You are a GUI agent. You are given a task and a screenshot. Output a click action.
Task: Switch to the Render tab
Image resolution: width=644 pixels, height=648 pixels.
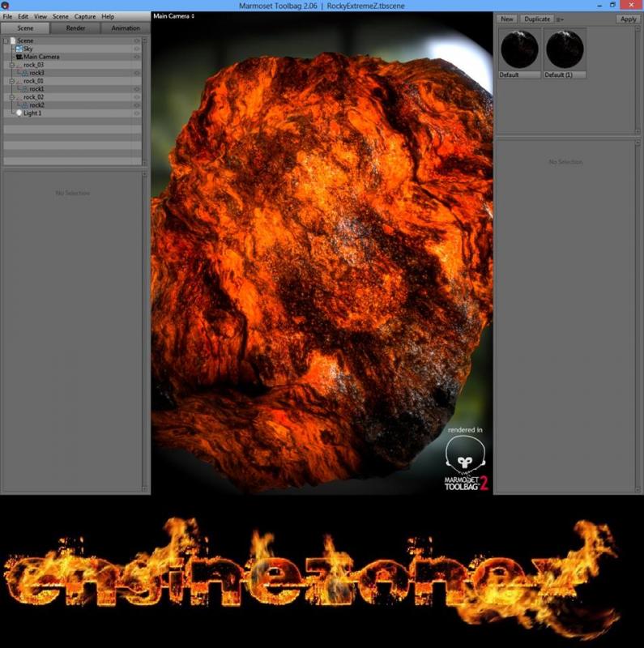(75, 28)
